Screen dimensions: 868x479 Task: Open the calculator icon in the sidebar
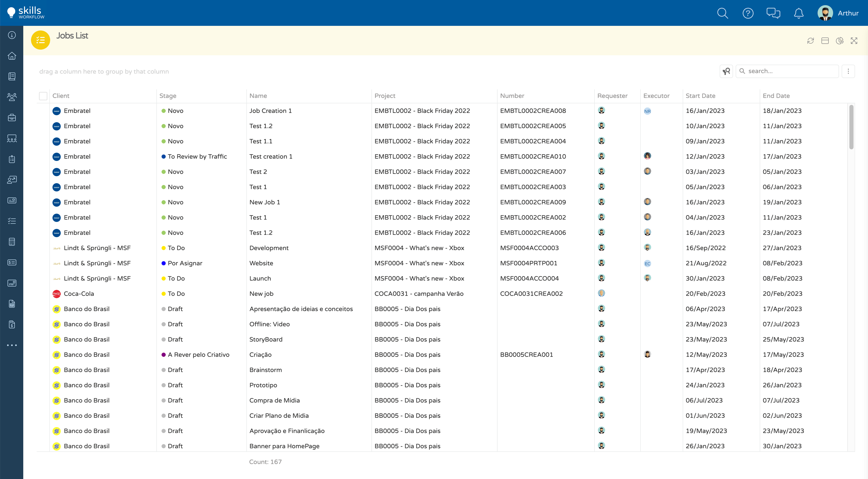coord(12,242)
